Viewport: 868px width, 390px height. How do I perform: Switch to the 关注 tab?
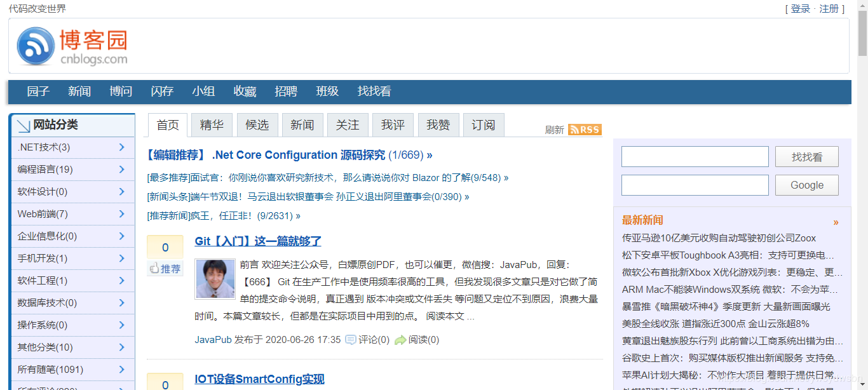348,125
